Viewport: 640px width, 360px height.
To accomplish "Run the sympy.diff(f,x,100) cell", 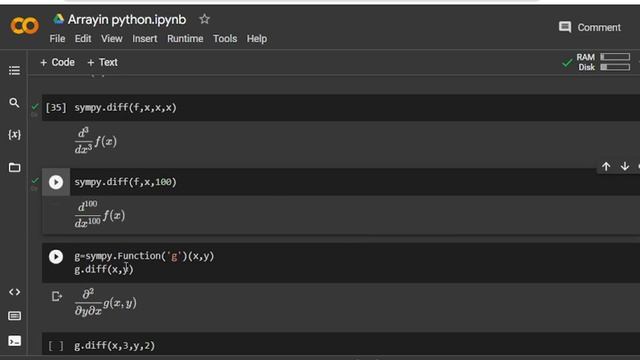I will pos(56,182).
